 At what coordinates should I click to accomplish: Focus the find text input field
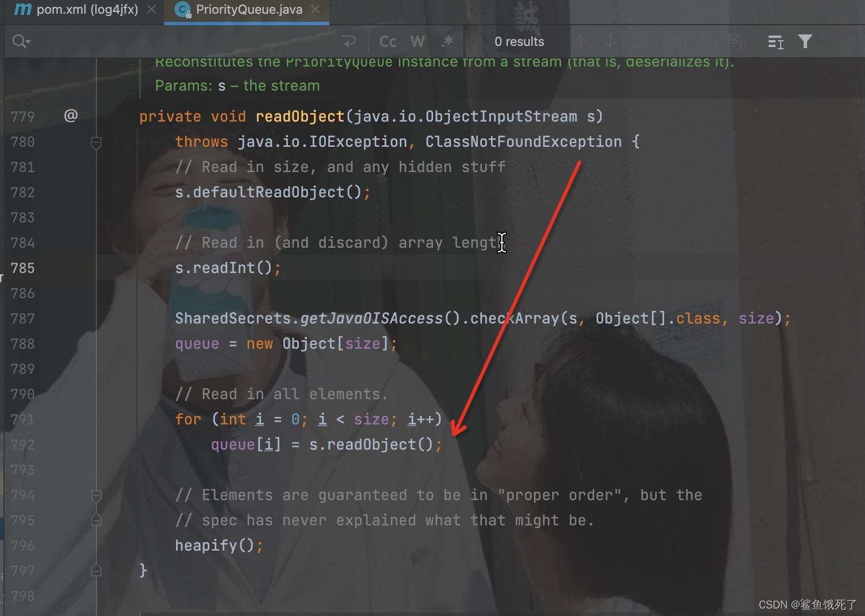[184, 41]
